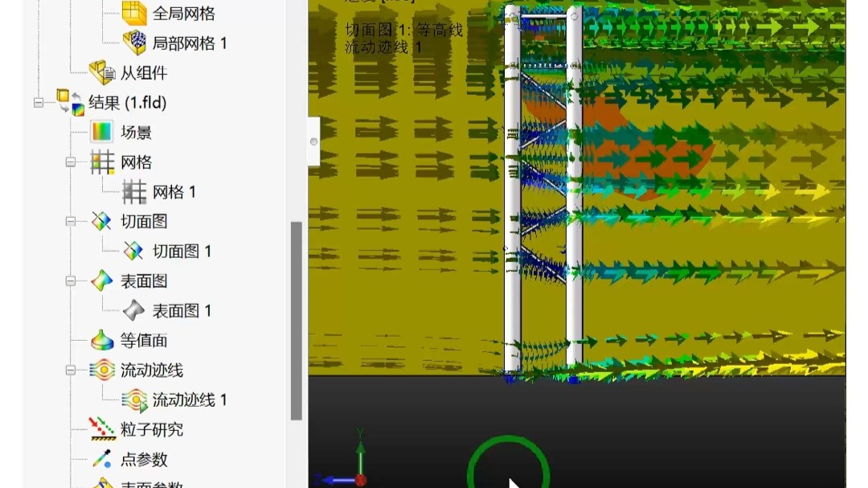Collapse the 表面图 tree node
Viewport: 868px width, 488px height.
70,281
